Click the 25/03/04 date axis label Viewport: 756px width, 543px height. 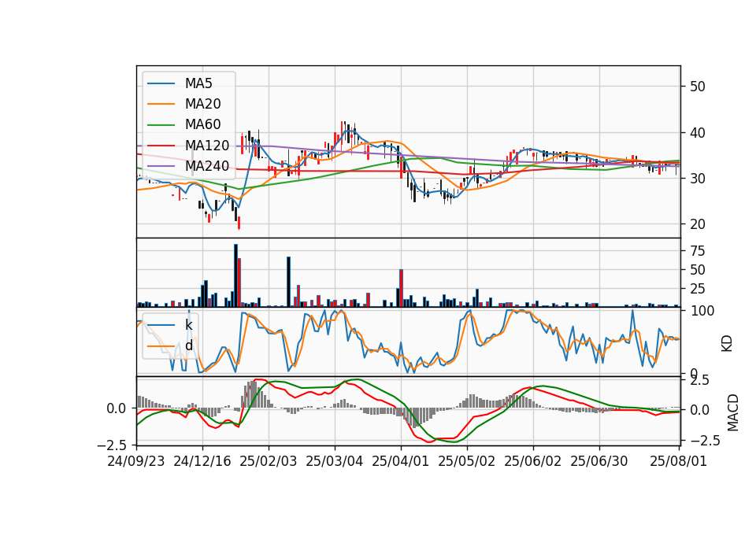(x=334, y=461)
